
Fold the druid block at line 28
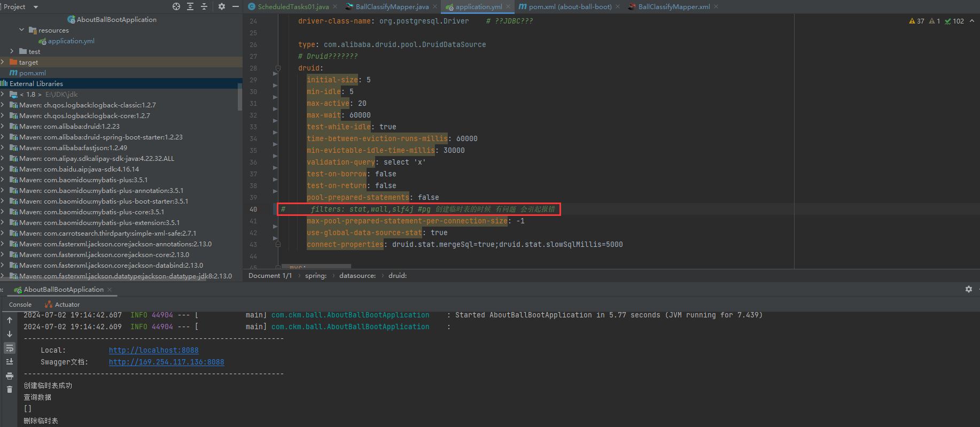pyautogui.click(x=278, y=68)
